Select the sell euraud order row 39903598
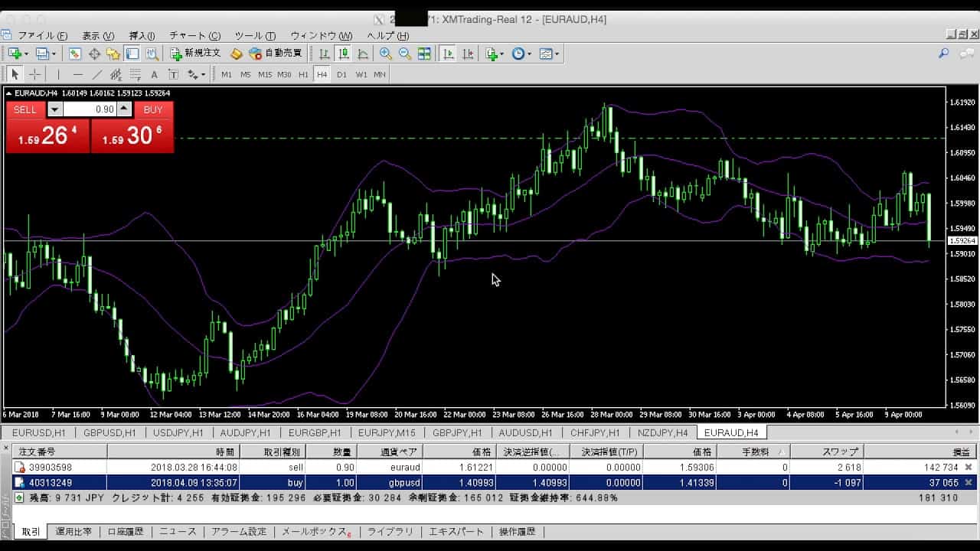The width and height of the screenshot is (980, 551). tap(494, 467)
